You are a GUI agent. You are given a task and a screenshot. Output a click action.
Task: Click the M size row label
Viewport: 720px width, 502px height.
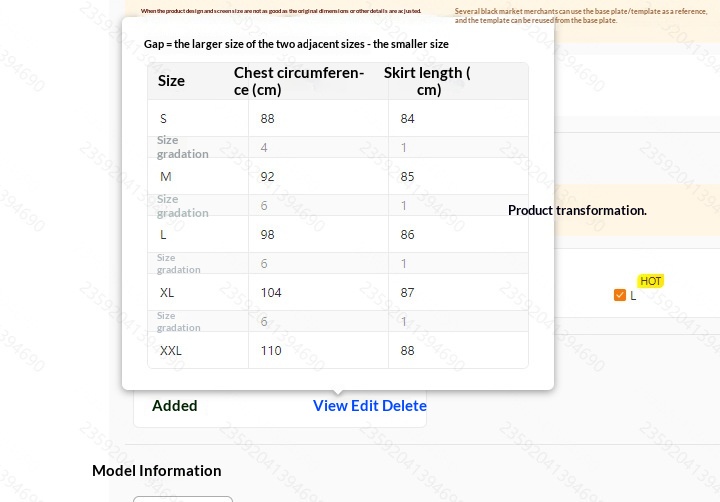click(166, 177)
